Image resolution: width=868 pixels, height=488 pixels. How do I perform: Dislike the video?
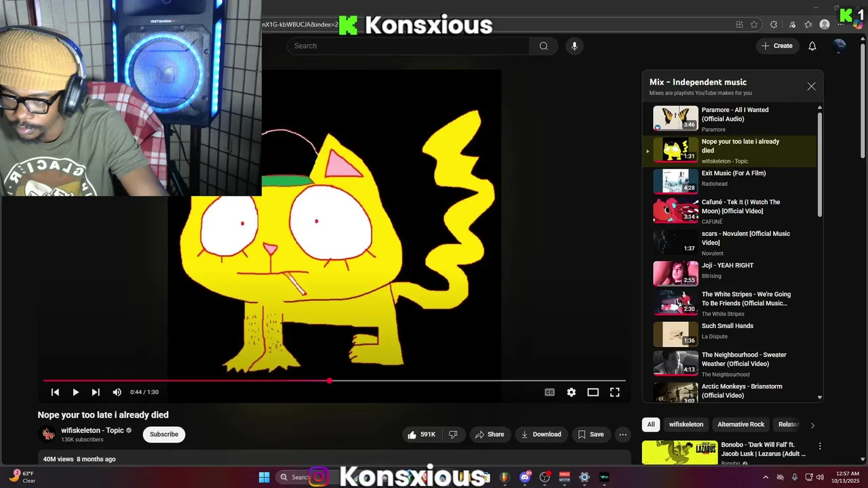[453, 434]
